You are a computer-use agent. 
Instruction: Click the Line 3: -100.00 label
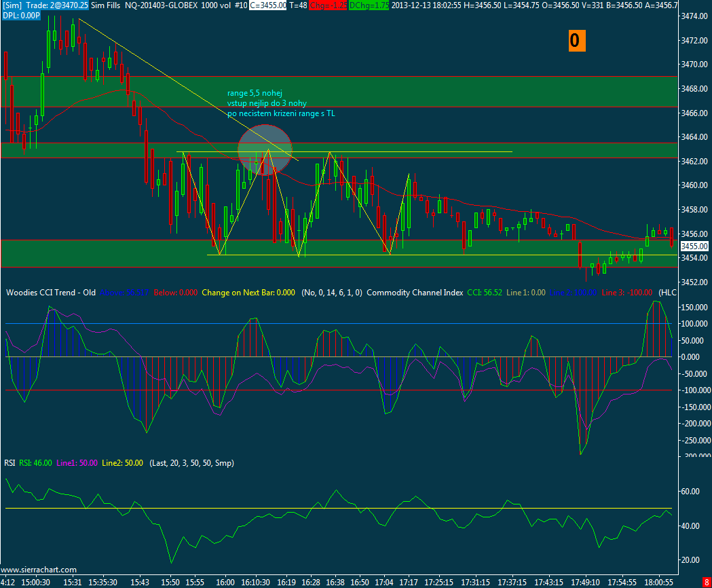pyautogui.click(x=627, y=293)
